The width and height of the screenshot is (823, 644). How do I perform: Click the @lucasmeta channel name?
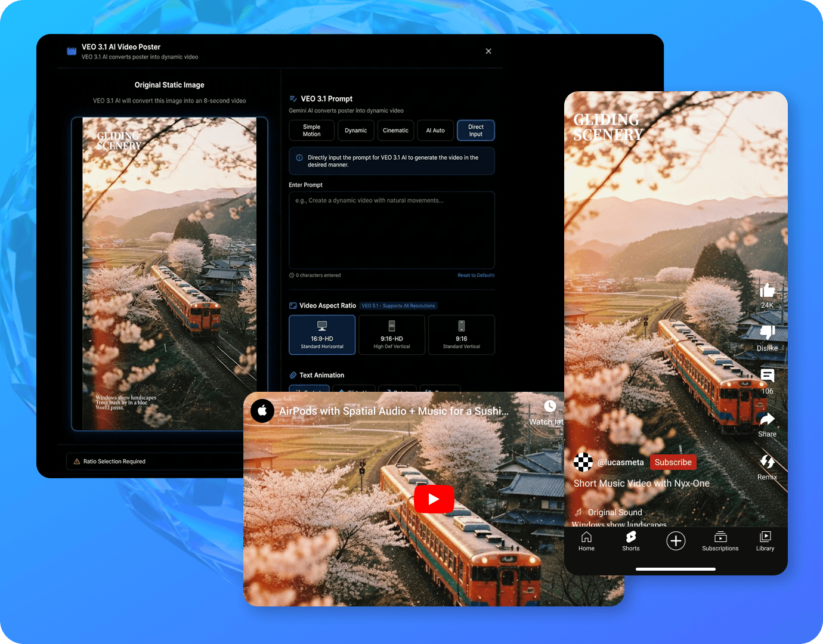[621, 462]
